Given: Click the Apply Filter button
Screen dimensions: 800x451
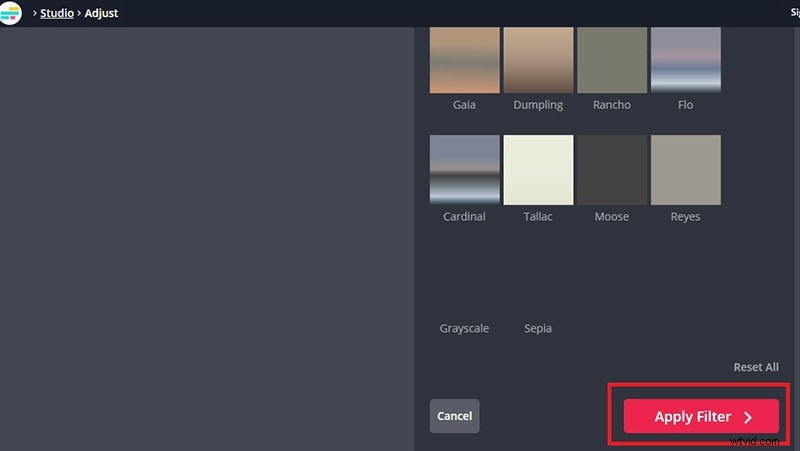Looking at the screenshot, I should 701,416.
